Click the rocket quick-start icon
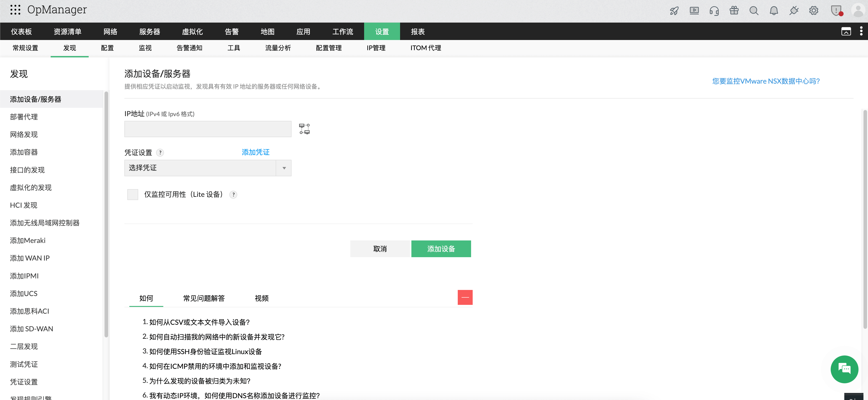The height and width of the screenshot is (400, 868). [x=674, y=11]
